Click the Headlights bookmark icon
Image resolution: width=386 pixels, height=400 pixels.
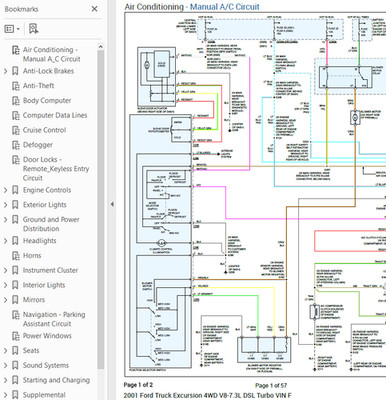pyautogui.click(x=15, y=241)
